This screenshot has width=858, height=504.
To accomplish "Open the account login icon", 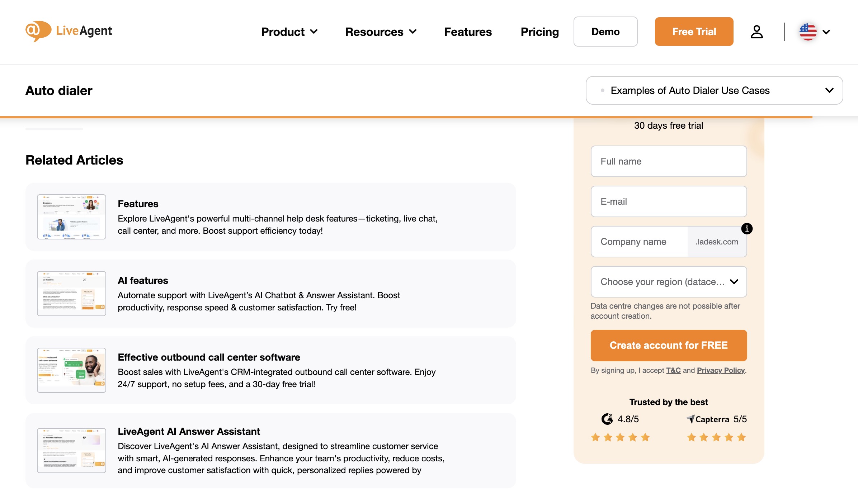I will click(757, 32).
